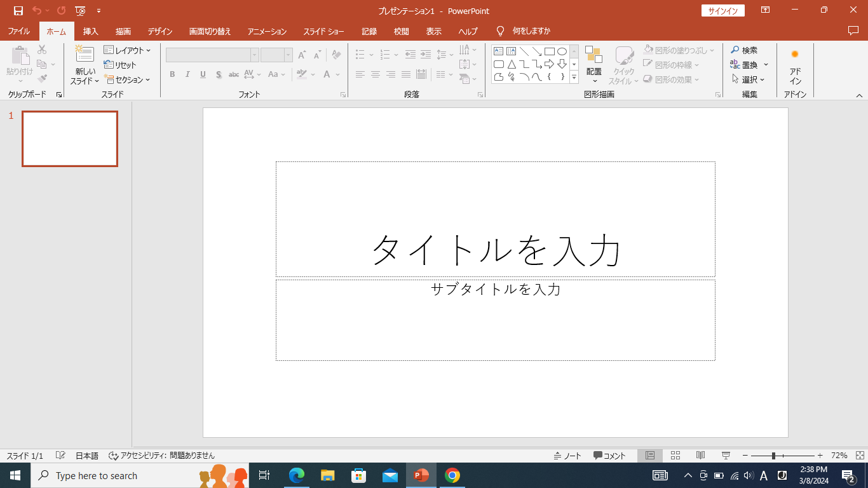Image resolution: width=868 pixels, height=488 pixels.
Task: Open Shape Fill (図形の塗りつぶし) dropdown
Action: (679, 50)
